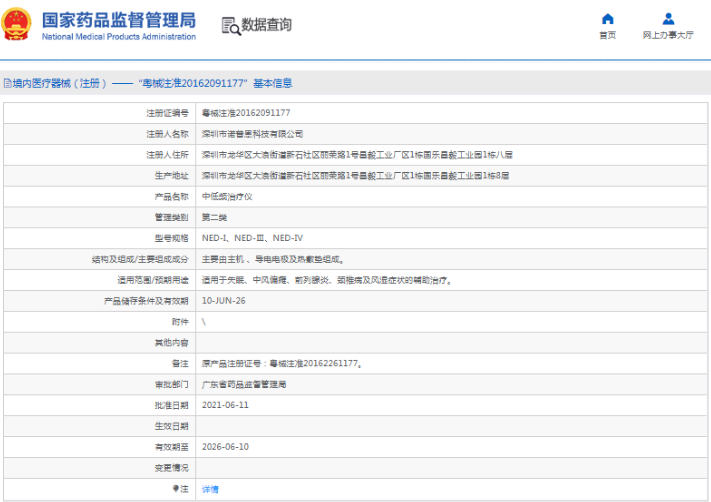Click the 产品名称 row label
Image resolution: width=711 pixels, height=502 pixels.
[x=171, y=196]
